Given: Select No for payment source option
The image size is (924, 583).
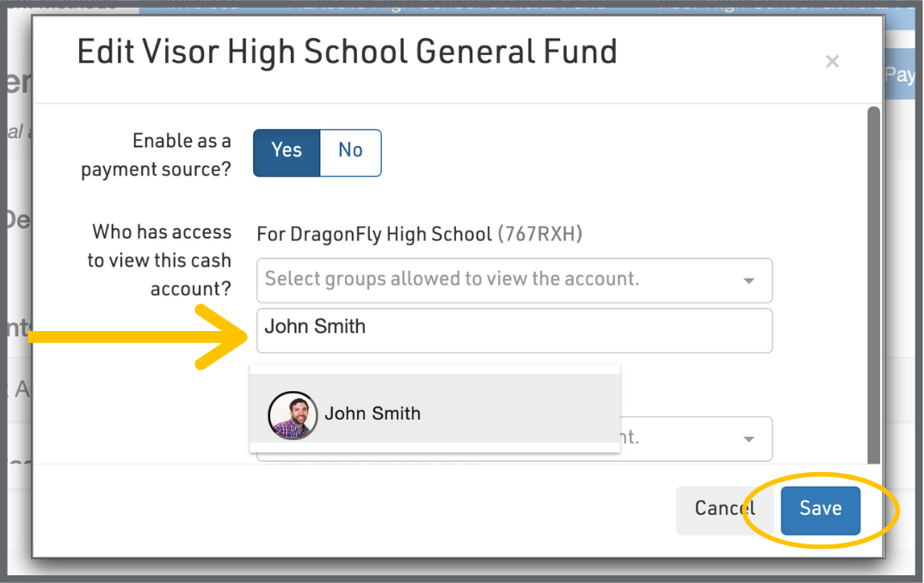Looking at the screenshot, I should [x=350, y=151].
